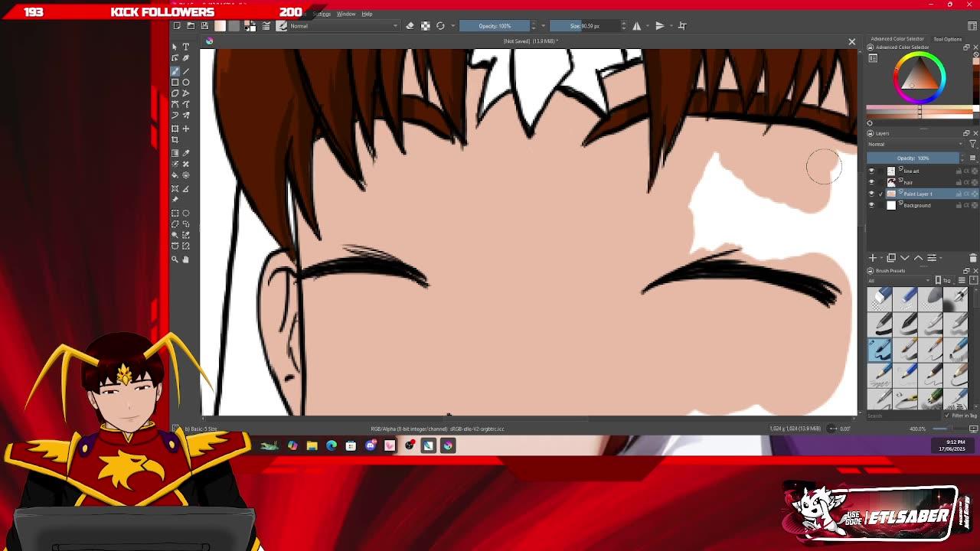Hide the line art layer

871,171
